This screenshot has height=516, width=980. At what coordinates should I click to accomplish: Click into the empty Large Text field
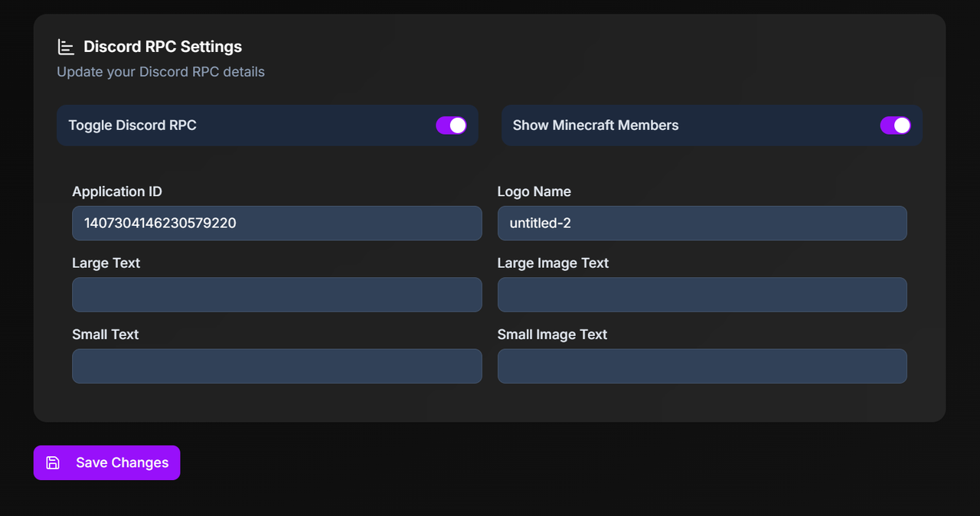click(276, 295)
